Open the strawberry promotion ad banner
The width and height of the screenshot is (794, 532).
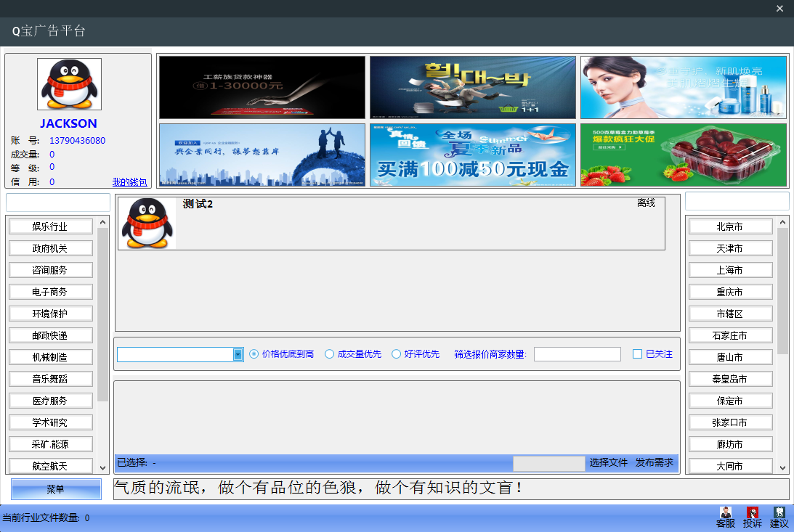(684, 155)
